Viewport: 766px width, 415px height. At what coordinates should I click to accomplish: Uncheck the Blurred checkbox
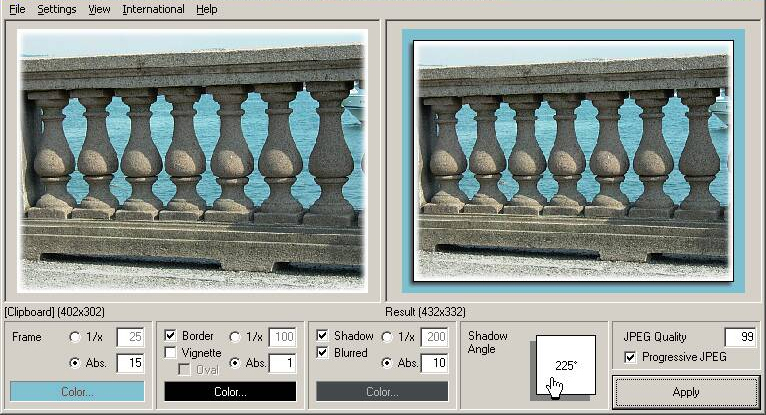(322, 353)
